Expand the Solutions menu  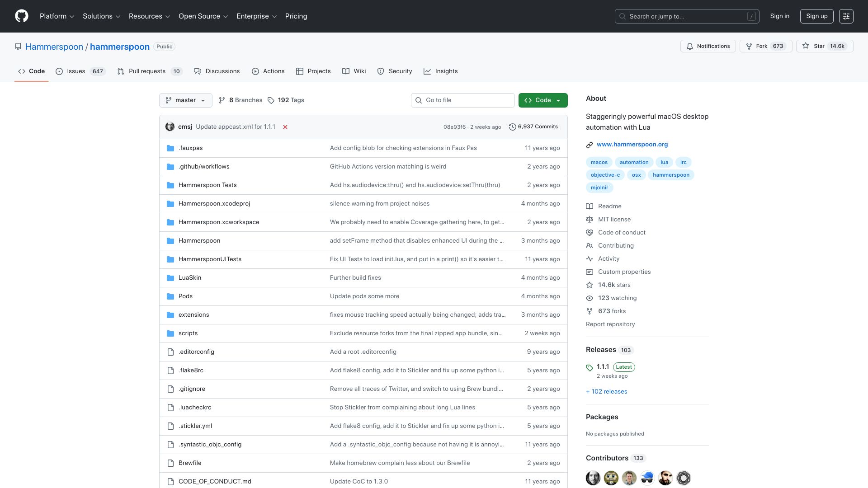[102, 16]
